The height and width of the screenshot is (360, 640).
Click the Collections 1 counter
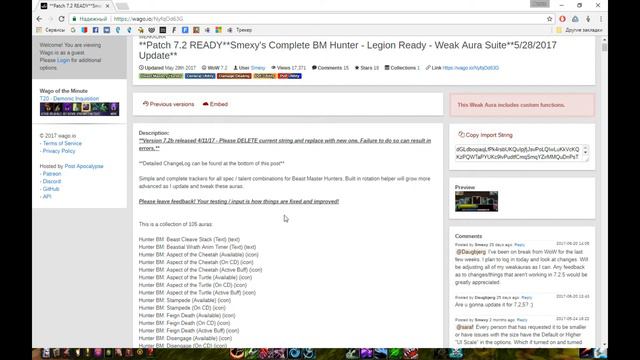pos(402,68)
